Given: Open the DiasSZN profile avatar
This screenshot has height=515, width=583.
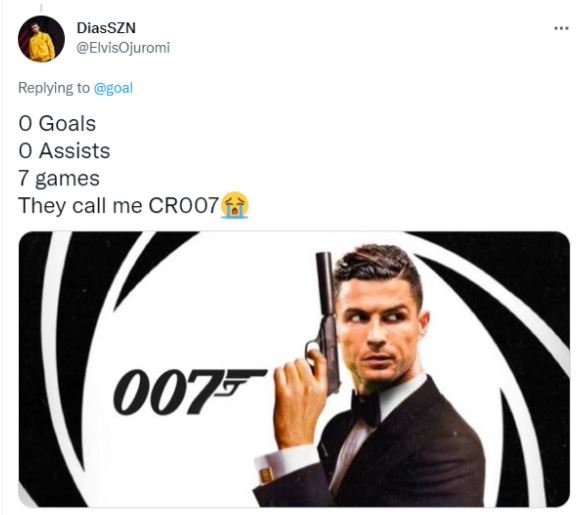Looking at the screenshot, I should (41, 39).
